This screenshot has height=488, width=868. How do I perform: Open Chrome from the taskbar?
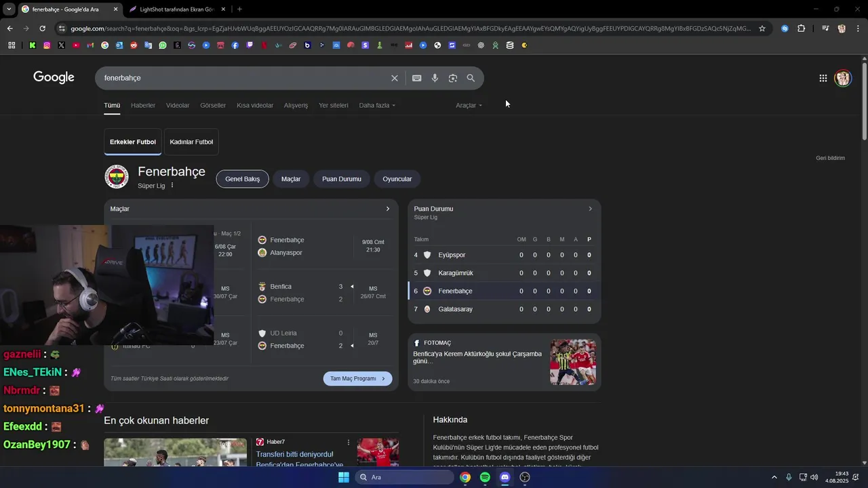click(465, 477)
